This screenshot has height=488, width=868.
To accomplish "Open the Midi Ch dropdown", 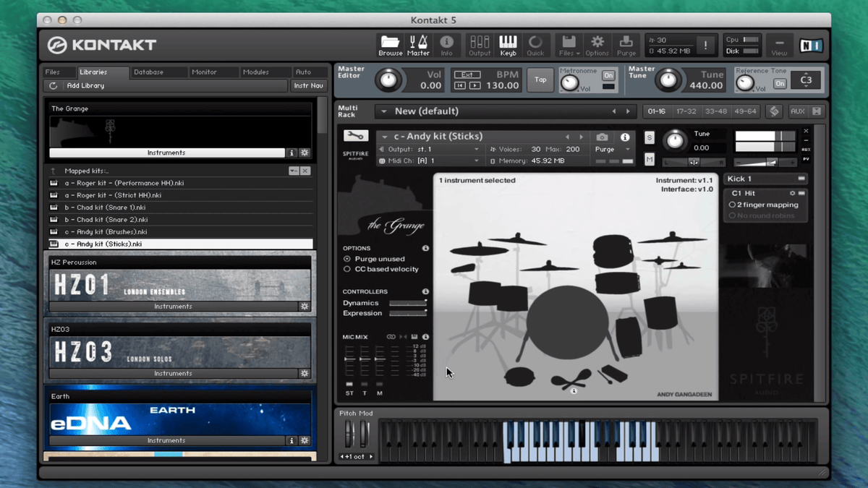I will [x=476, y=160].
